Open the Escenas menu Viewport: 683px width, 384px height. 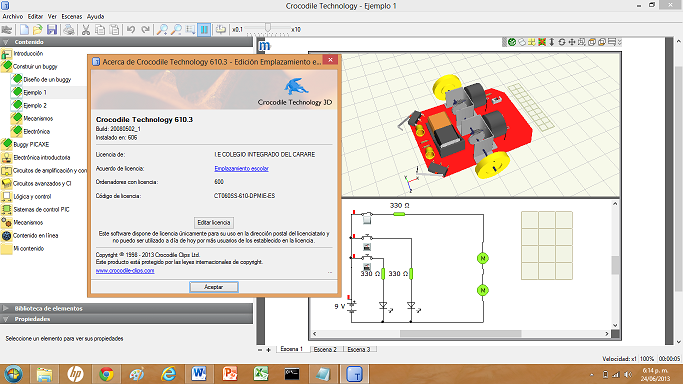(x=72, y=17)
